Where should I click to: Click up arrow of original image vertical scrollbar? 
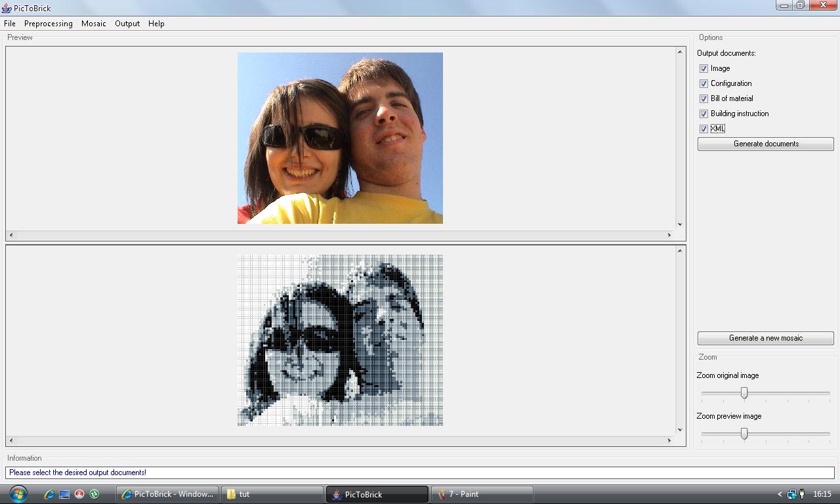click(x=681, y=52)
